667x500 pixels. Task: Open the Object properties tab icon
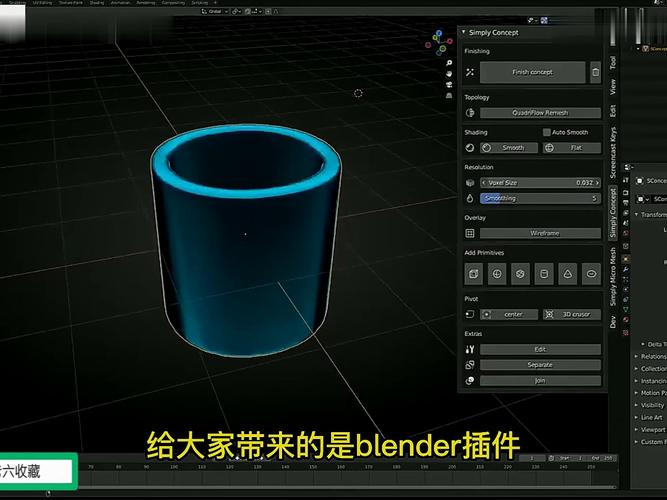(x=626, y=259)
